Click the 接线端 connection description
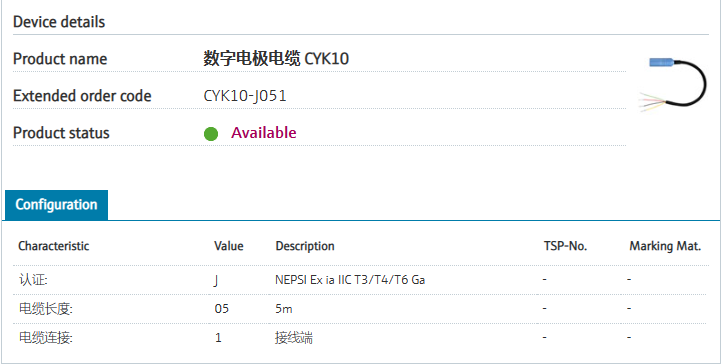 click(294, 338)
